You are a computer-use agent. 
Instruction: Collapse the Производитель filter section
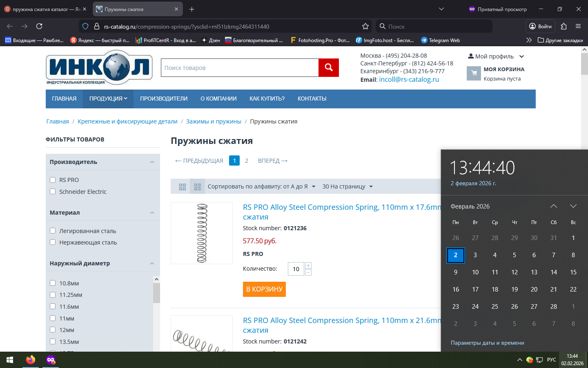point(152,162)
